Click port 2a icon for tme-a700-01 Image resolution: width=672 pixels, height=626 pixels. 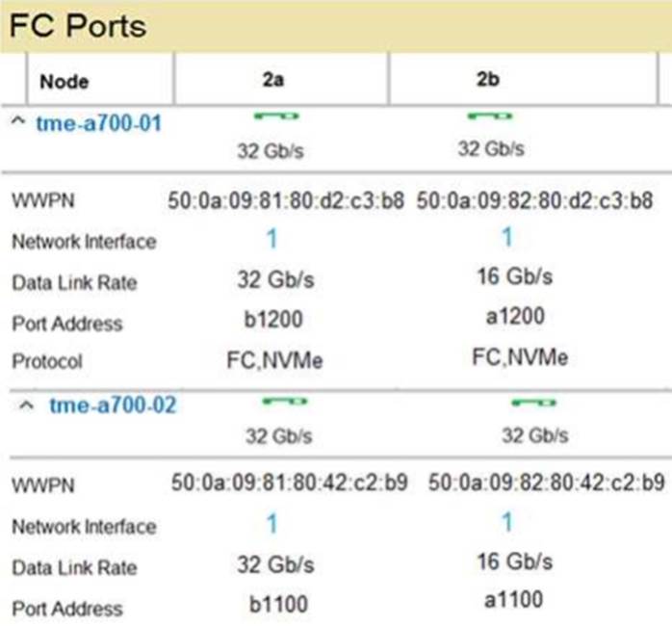(278, 117)
